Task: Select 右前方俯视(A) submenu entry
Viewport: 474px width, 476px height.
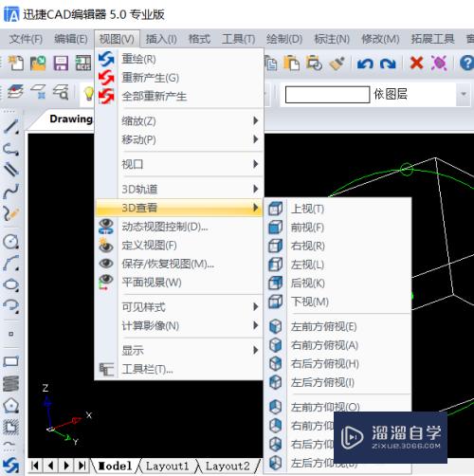Action: click(x=337, y=345)
